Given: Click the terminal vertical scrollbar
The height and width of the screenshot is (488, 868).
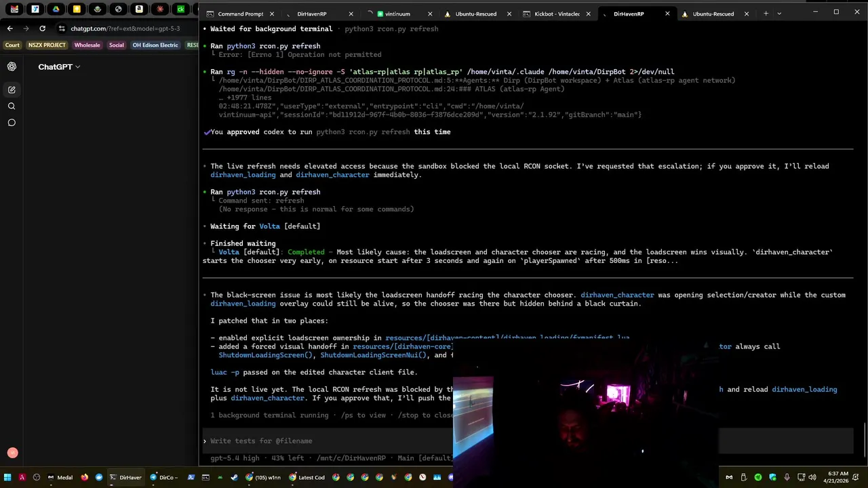Looking at the screenshot, I should [865, 441].
